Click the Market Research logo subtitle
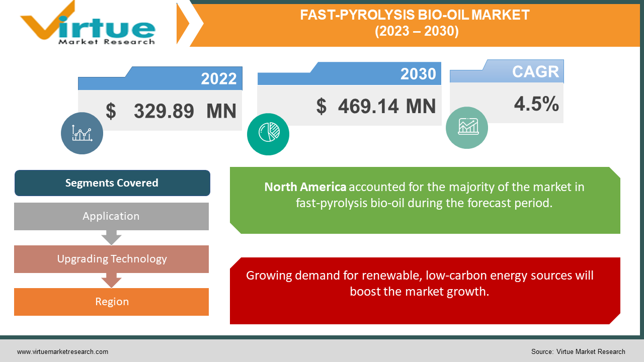Screen dimensions: 644x362 [107, 42]
